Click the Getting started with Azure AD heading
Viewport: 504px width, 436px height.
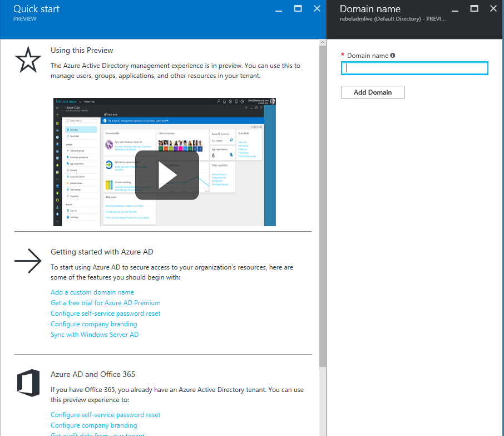(102, 252)
